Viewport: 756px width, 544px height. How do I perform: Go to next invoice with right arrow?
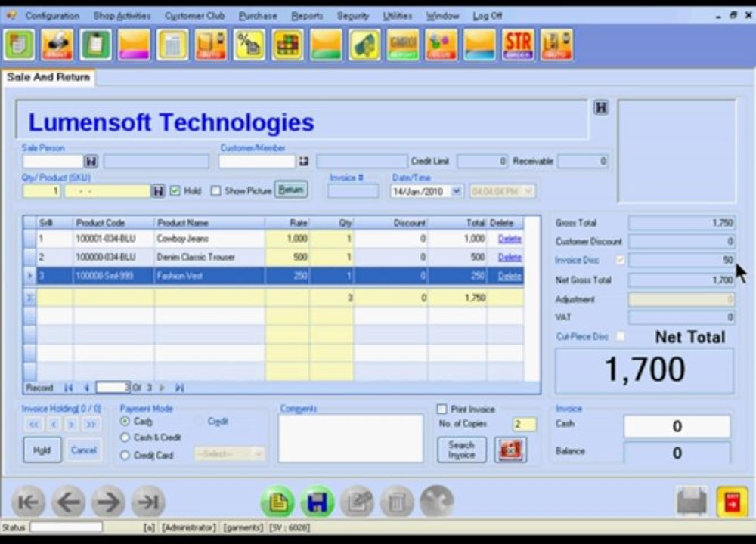point(108,502)
